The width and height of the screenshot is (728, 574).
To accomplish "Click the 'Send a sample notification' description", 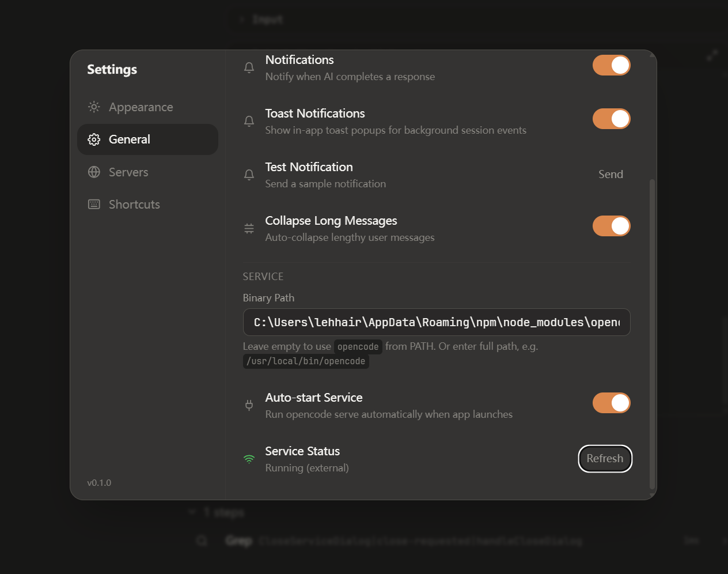I will 325,184.
